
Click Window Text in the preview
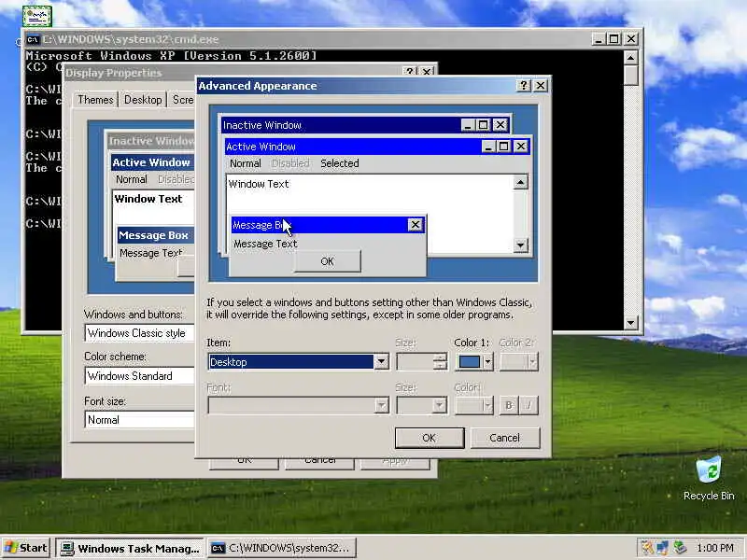click(259, 184)
